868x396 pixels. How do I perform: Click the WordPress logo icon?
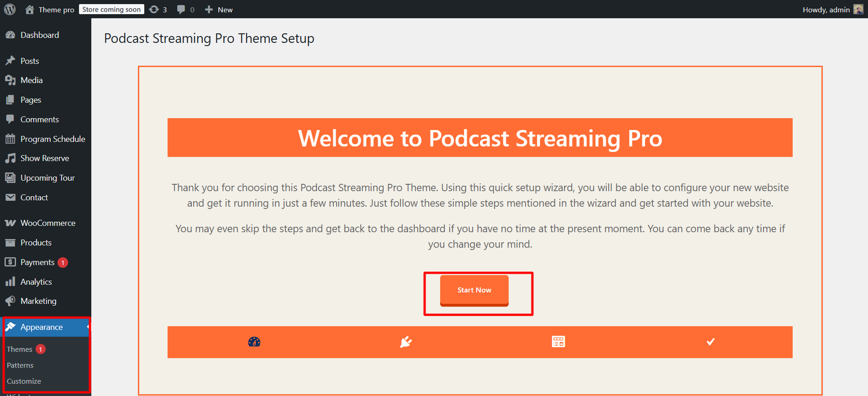[x=10, y=10]
